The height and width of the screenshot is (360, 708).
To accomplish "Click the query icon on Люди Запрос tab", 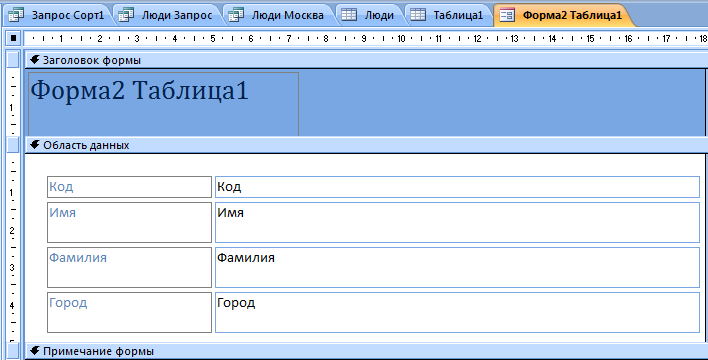I will tap(126, 15).
